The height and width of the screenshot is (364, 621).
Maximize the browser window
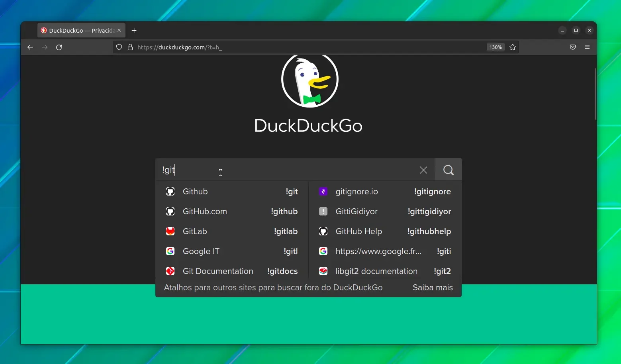point(576,31)
